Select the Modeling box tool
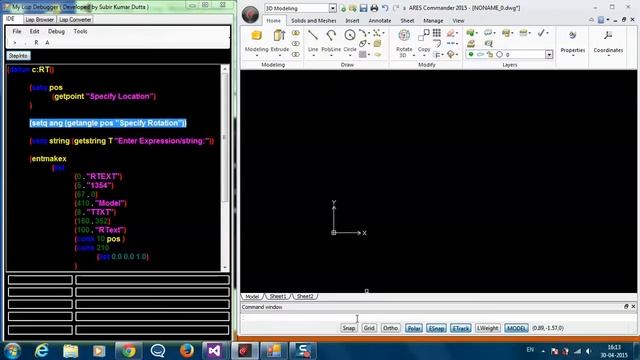 [257, 36]
